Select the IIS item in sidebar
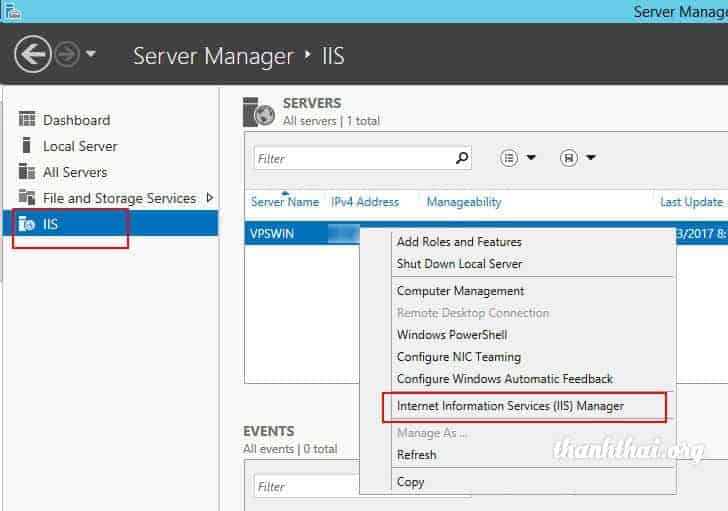The width and height of the screenshot is (728, 511). tap(50, 224)
